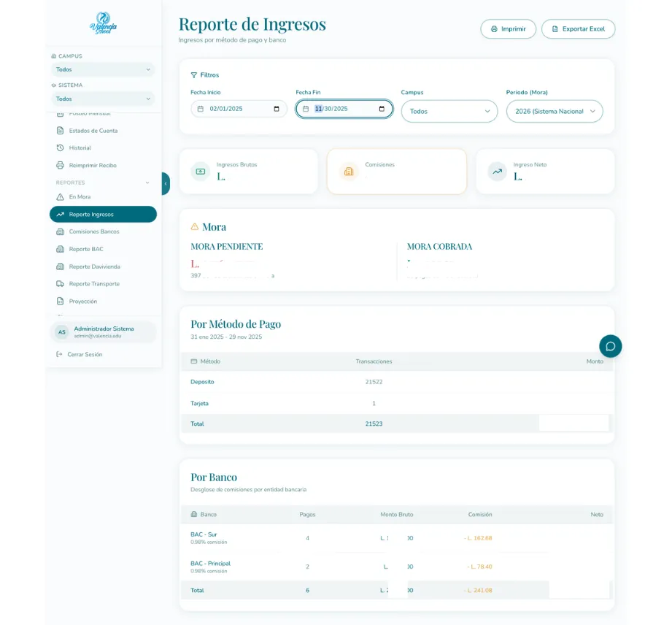Open calendar picker in Fecha Fin field

(x=382, y=109)
